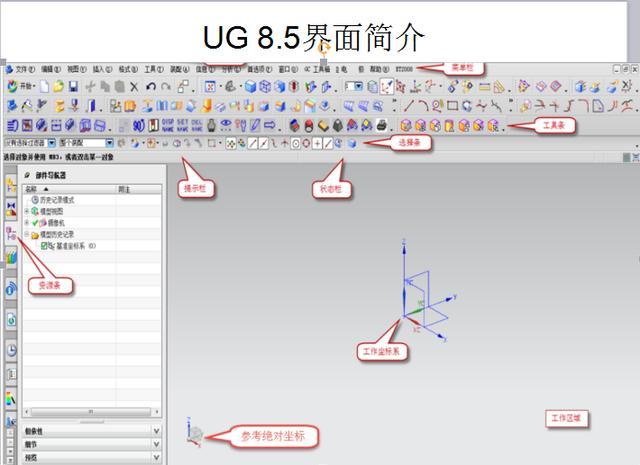Expand the 模型视图 tree node
Viewport: 640px width, 465px height.
tap(27, 211)
